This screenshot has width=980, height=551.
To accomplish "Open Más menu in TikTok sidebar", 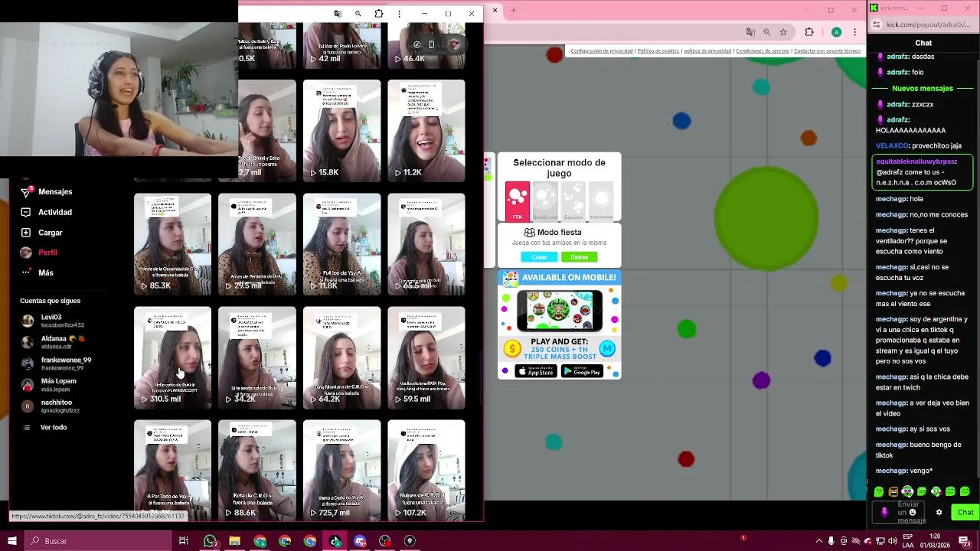I will tap(38, 272).
